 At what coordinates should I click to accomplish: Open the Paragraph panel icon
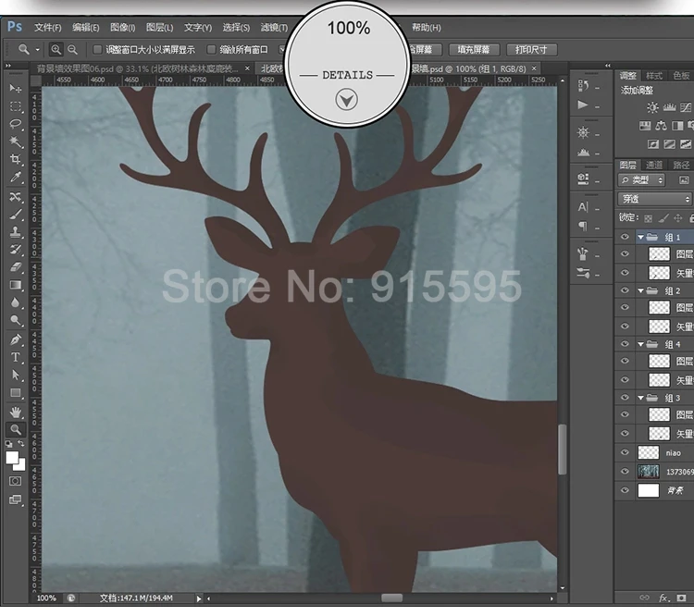[583, 227]
